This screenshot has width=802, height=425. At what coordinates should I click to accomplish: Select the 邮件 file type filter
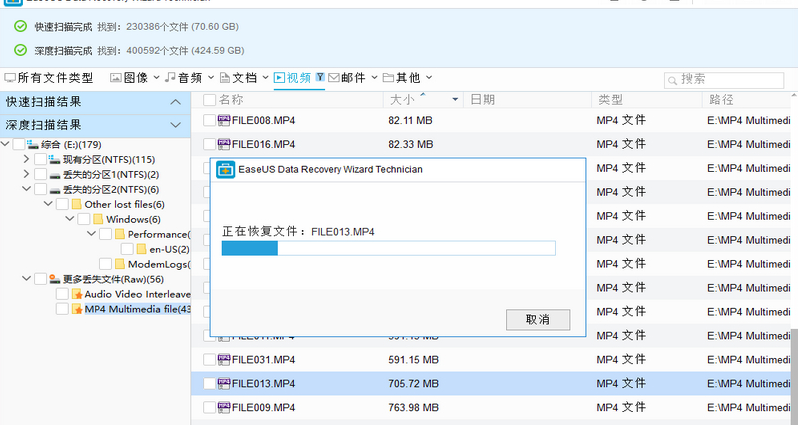[347, 78]
